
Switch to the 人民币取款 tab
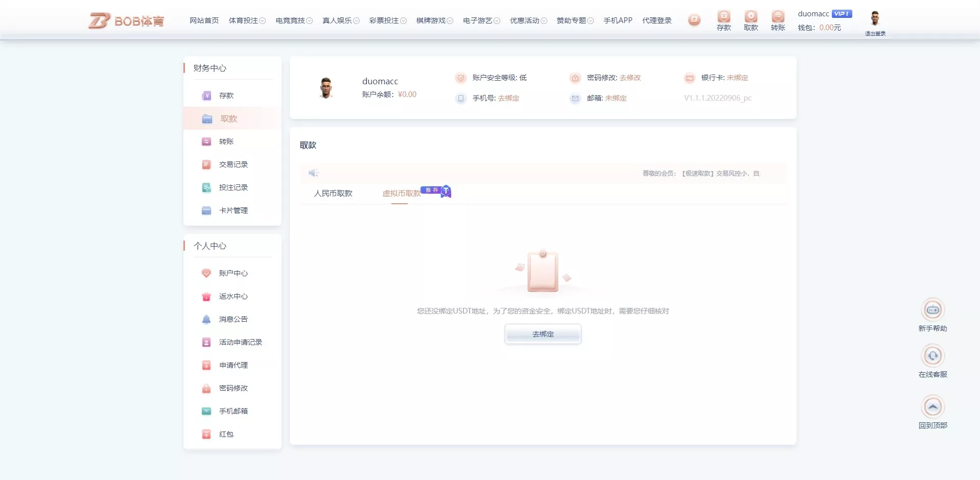pos(333,194)
